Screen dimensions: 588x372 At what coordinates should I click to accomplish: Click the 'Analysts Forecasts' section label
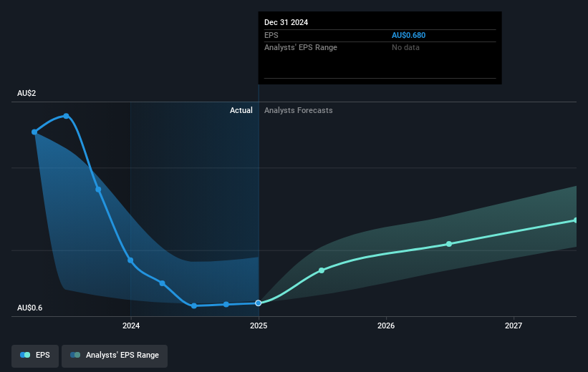[298, 110]
